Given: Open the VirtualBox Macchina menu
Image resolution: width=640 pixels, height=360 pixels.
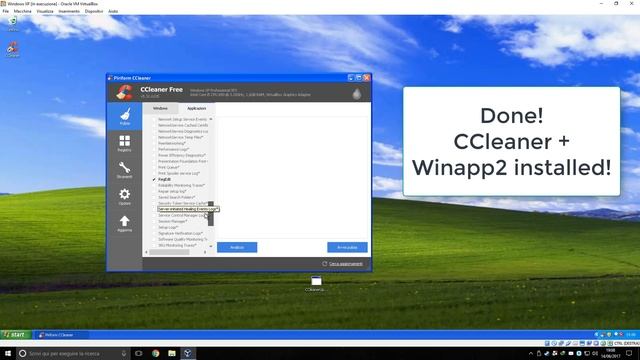Looking at the screenshot, I should (x=22, y=11).
